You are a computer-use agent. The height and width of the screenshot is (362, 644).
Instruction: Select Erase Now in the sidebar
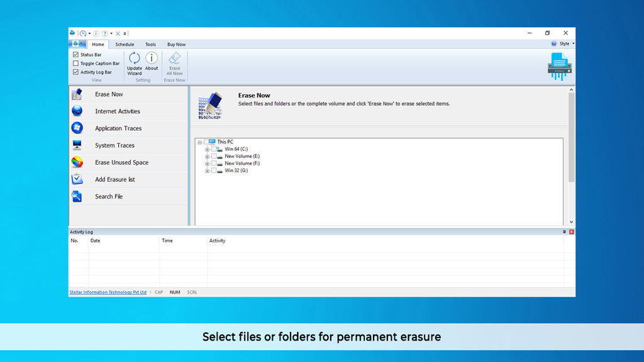(x=128, y=94)
